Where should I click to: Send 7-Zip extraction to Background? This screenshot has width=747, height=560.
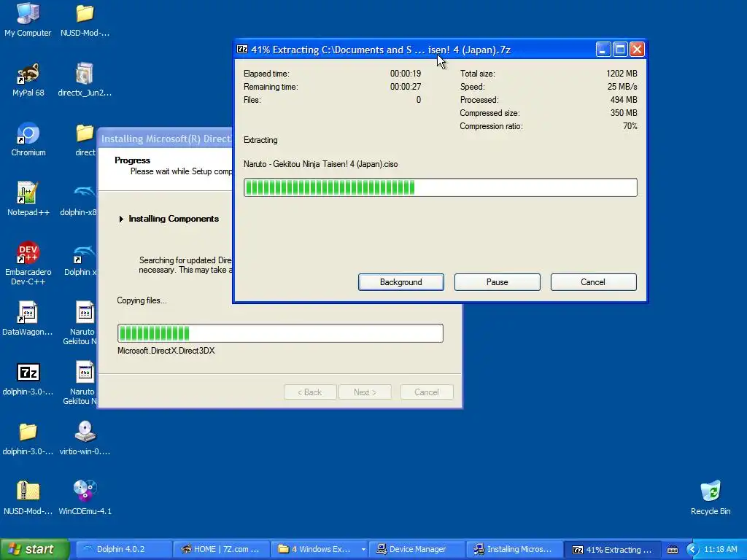[x=401, y=282]
